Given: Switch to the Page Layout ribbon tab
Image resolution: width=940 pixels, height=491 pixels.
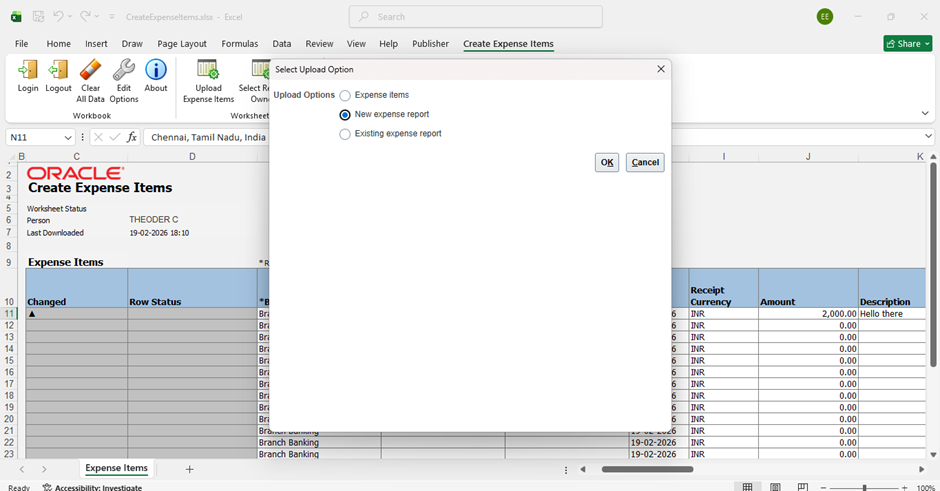Looking at the screenshot, I should pyautogui.click(x=182, y=44).
